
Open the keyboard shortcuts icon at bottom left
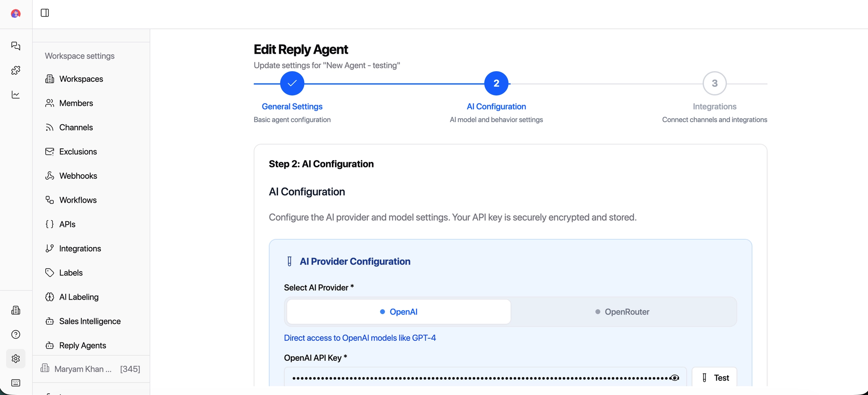[x=16, y=383]
